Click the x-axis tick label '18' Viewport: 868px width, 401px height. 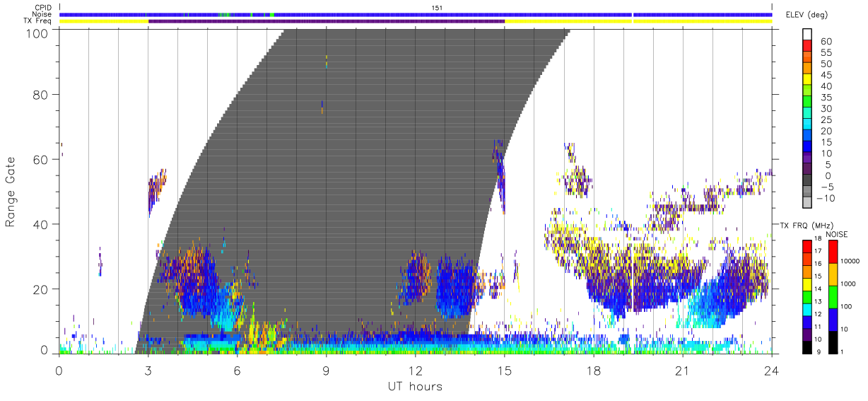(x=594, y=370)
